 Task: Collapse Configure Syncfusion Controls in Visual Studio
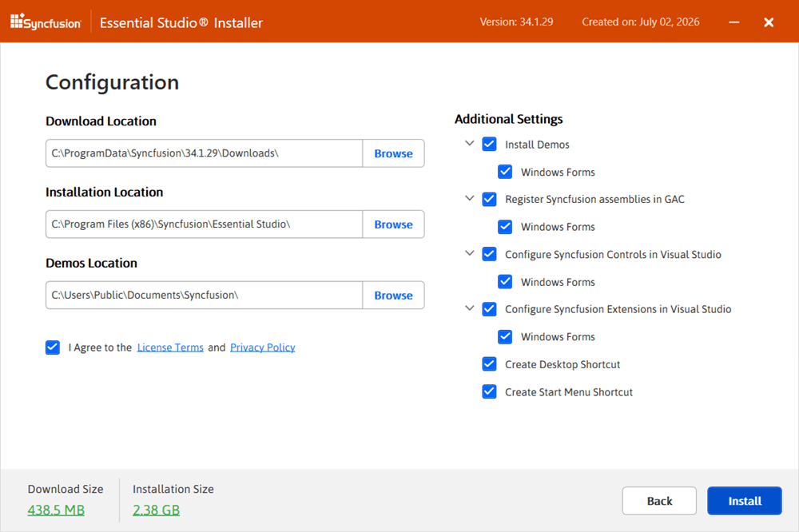(x=469, y=253)
